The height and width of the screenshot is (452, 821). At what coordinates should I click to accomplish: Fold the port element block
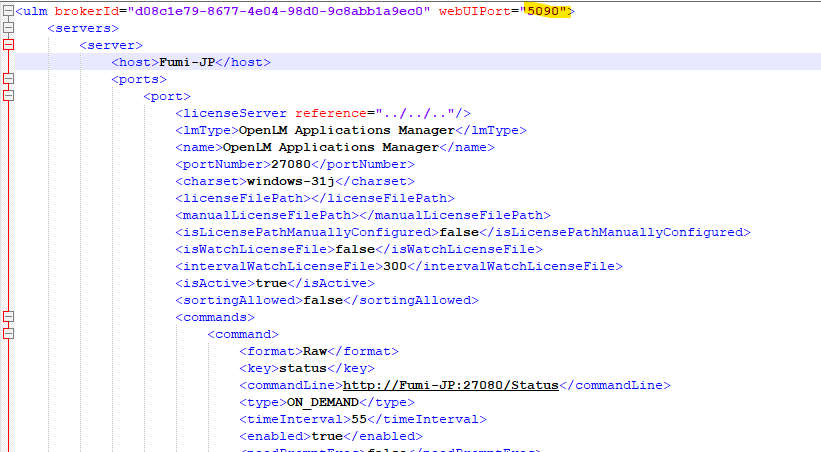(9, 96)
